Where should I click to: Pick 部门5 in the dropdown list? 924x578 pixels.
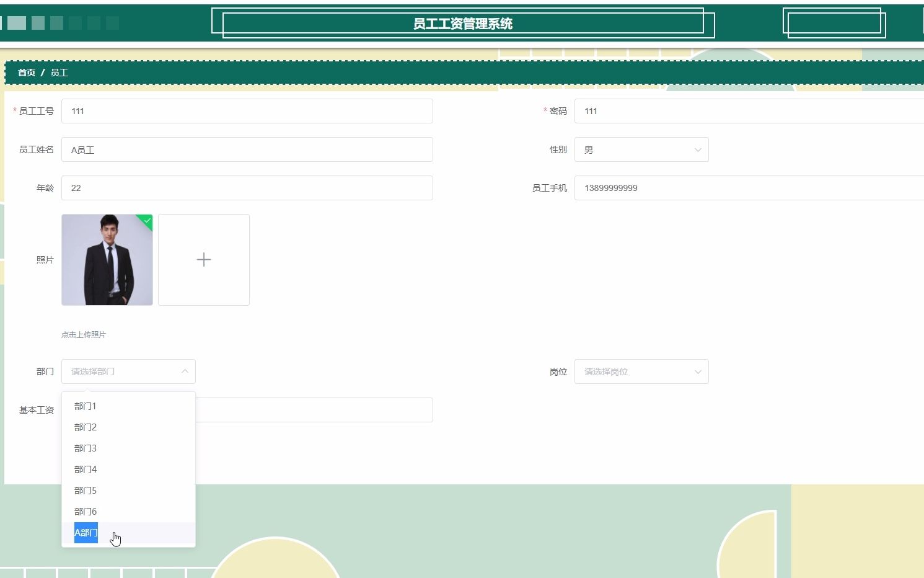click(128, 491)
